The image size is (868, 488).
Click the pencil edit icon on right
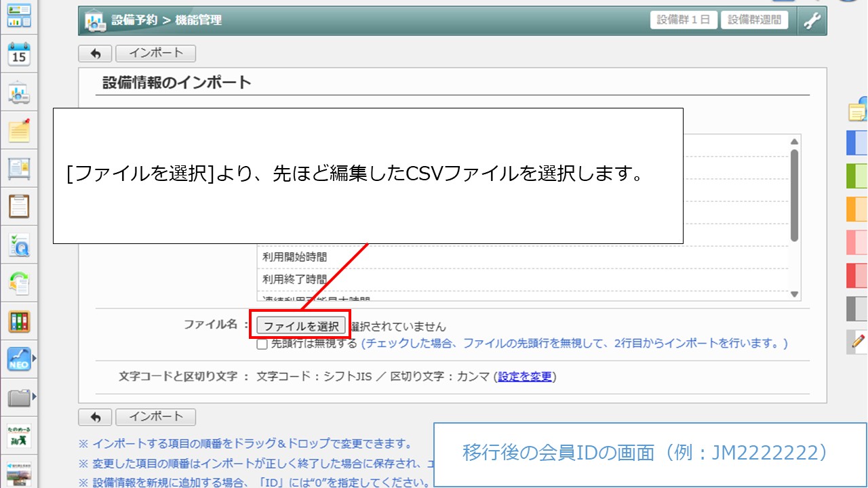click(x=858, y=342)
